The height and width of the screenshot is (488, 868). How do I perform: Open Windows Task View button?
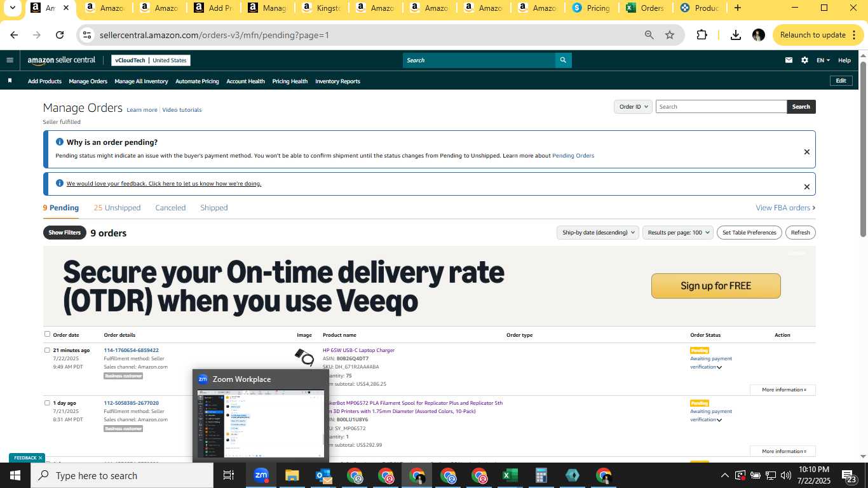pyautogui.click(x=229, y=475)
